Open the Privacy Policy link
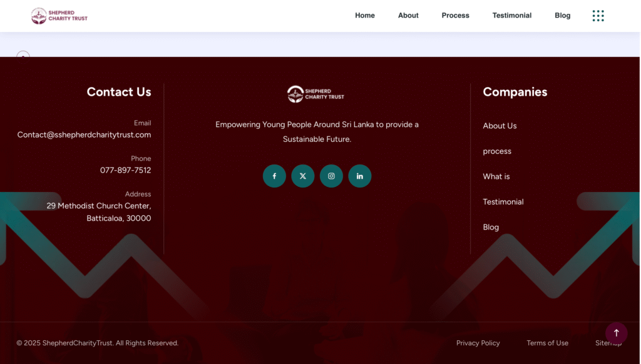Viewport: 641px width, 364px height. coord(478,343)
